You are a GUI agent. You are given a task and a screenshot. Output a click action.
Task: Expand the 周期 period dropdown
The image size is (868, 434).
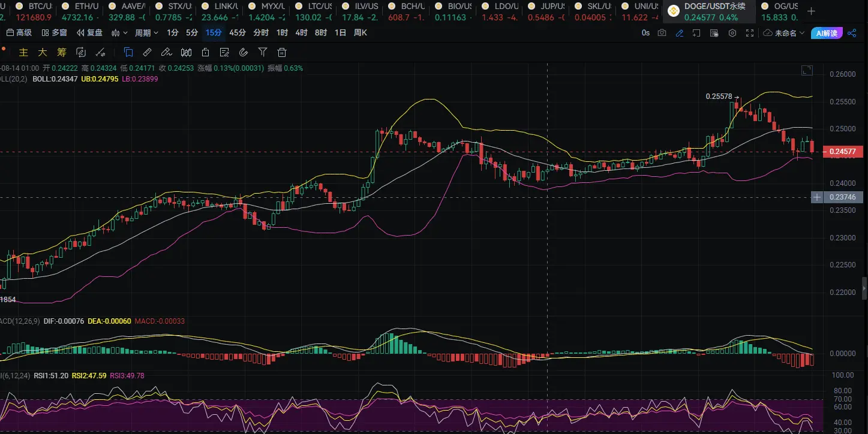click(146, 32)
